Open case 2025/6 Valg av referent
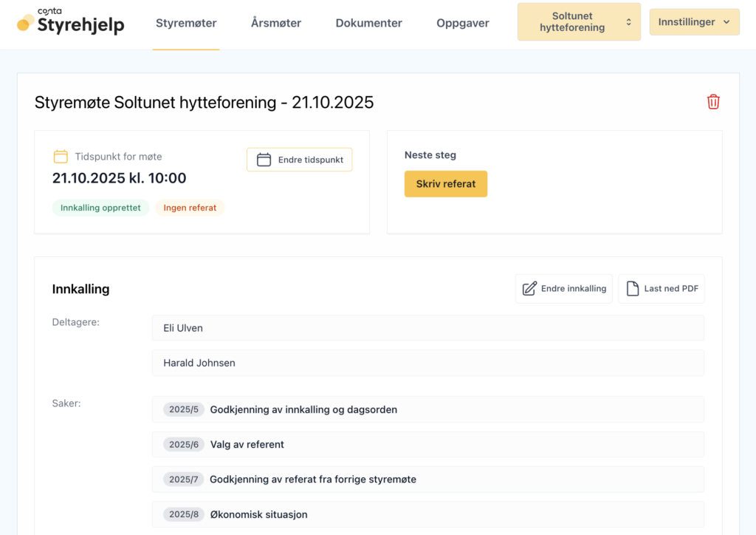 click(427, 444)
